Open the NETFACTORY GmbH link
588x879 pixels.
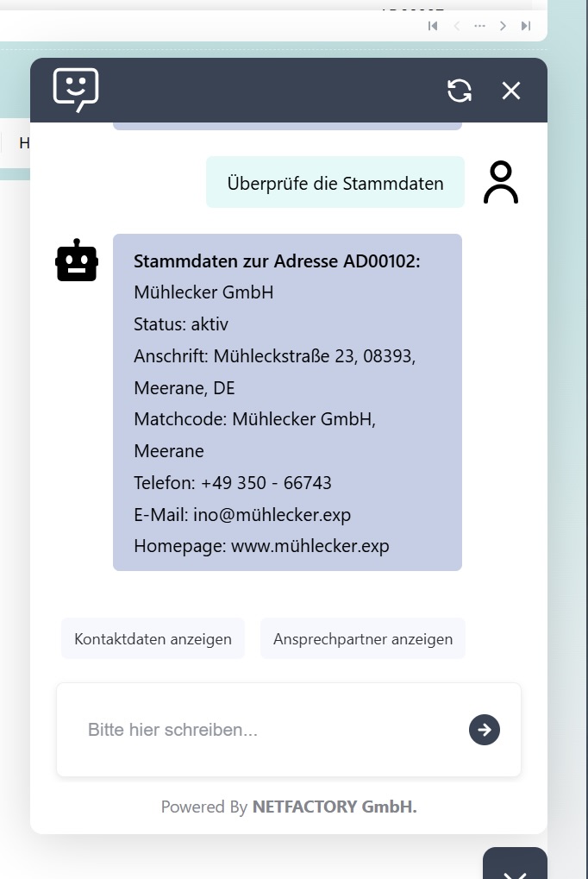click(x=335, y=807)
